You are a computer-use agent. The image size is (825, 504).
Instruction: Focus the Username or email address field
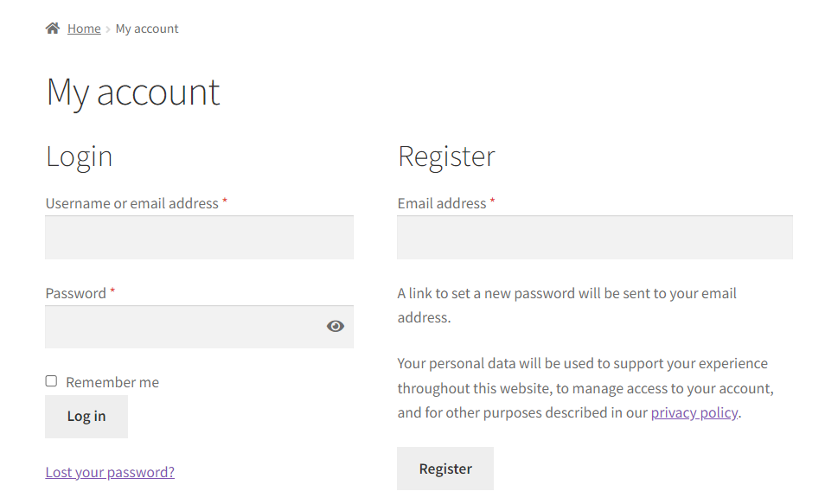click(x=200, y=237)
